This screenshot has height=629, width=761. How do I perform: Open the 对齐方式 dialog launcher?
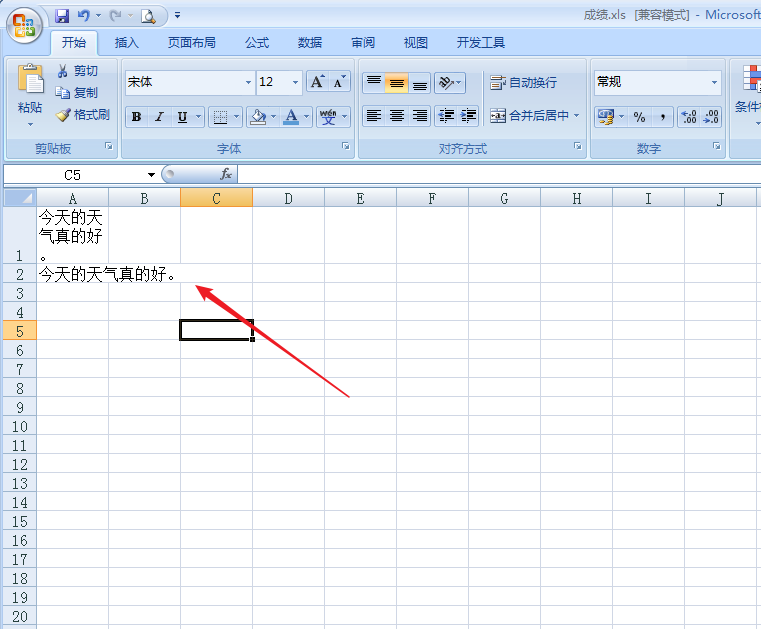(x=578, y=146)
